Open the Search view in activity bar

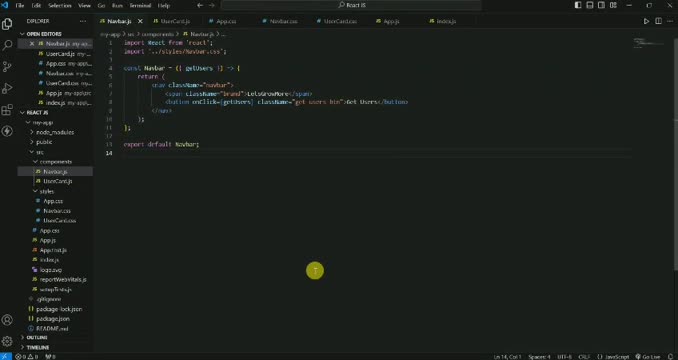click(x=7, y=45)
